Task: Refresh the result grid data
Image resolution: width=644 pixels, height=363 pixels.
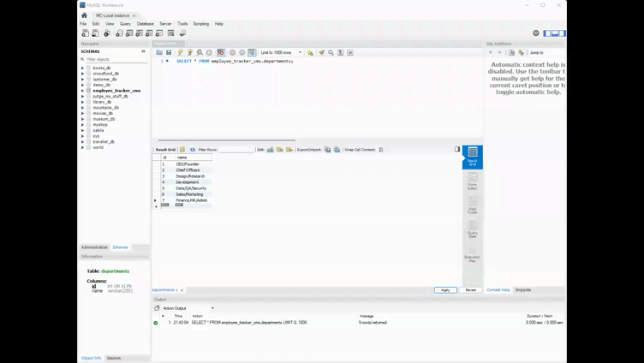Action: [192, 150]
